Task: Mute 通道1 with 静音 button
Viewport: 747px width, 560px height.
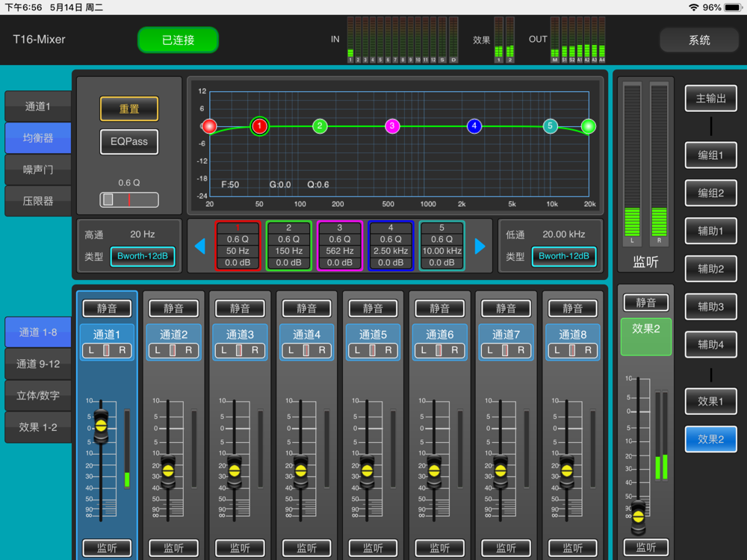Action: point(107,308)
